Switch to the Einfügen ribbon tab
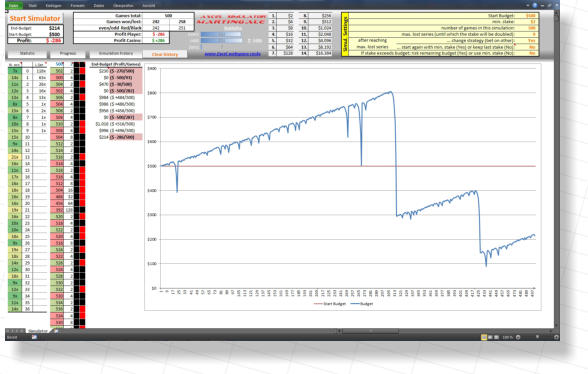This screenshot has height=374, width=588. click(53, 6)
